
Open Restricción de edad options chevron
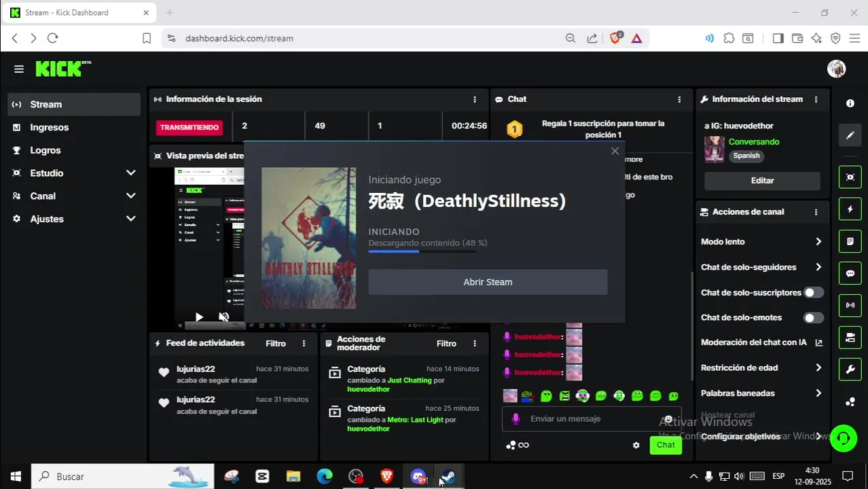pyautogui.click(x=818, y=368)
